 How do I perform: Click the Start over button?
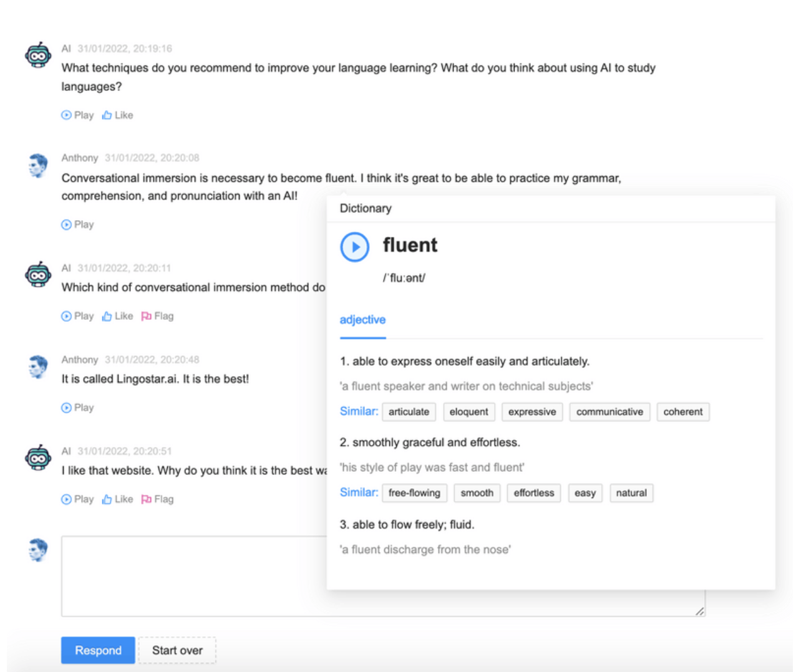[x=177, y=650]
